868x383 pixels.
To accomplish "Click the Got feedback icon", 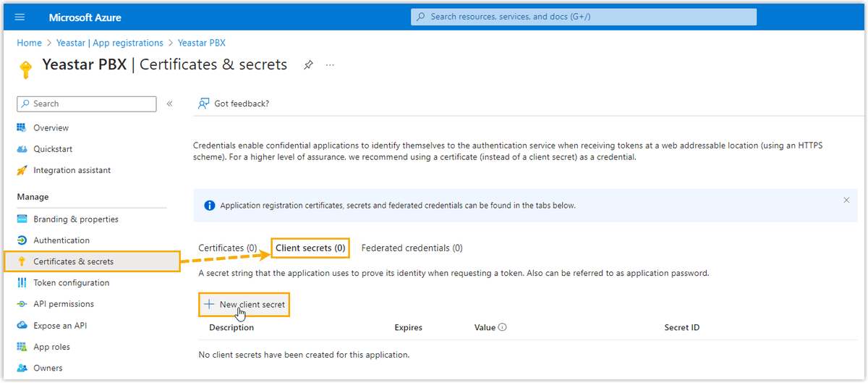I will coord(204,104).
